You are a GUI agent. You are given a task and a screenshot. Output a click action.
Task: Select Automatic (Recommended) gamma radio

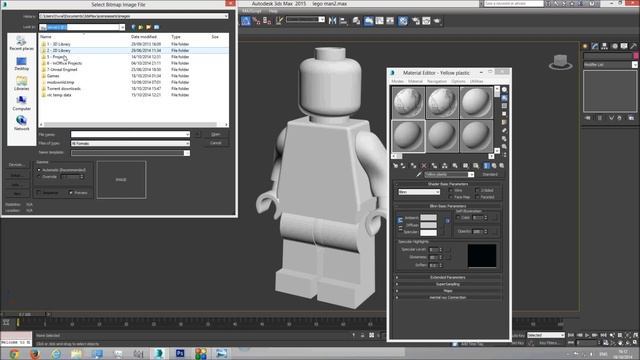[x=39, y=170]
